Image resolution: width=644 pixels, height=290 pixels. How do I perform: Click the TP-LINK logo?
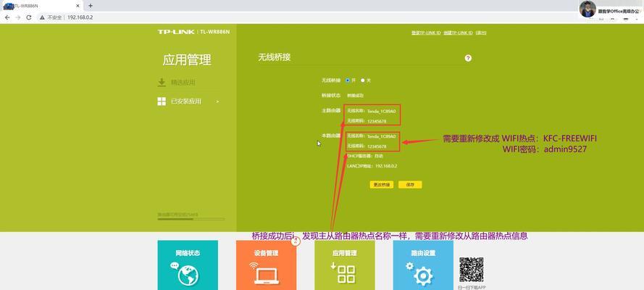[176, 32]
